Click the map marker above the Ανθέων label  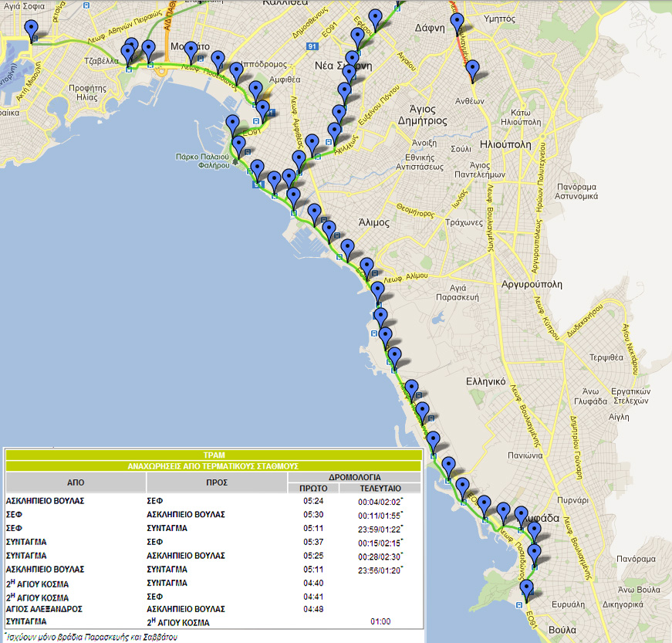[x=472, y=70]
